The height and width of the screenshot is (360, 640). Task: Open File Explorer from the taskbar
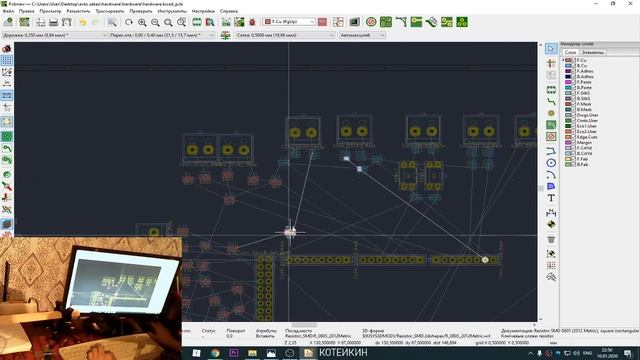(x=252, y=353)
